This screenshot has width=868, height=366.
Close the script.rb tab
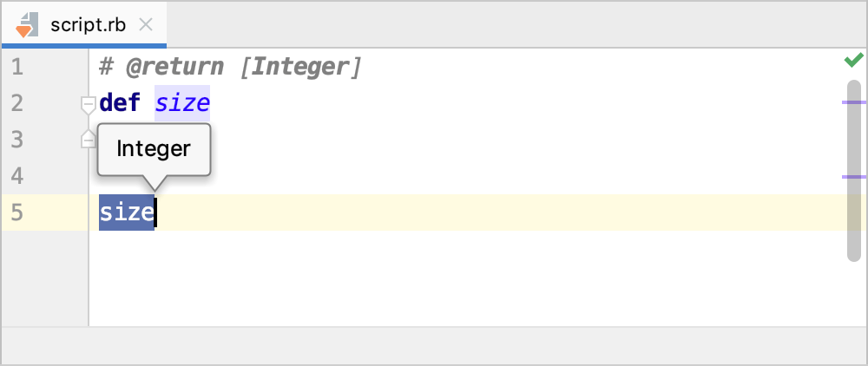[x=147, y=24]
